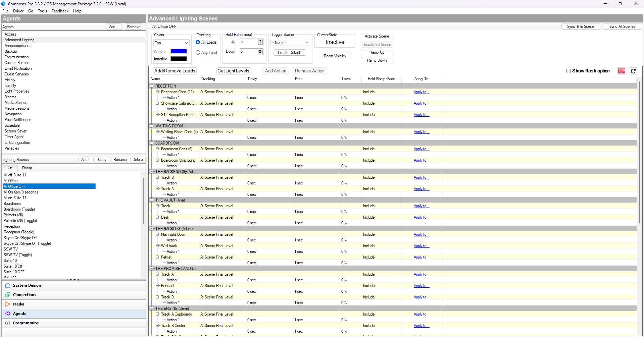Switch to the Room tab
This screenshot has width=644, height=337.
pyautogui.click(x=27, y=168)
